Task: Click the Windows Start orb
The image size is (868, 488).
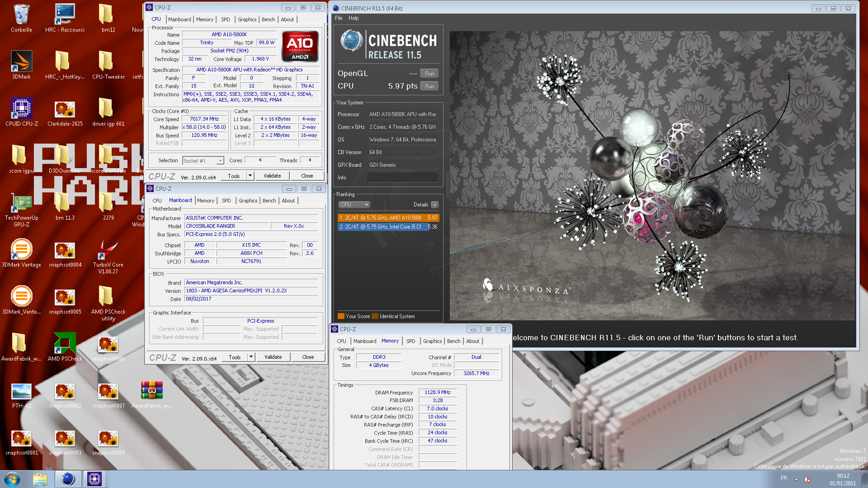Action: [x=12, y=479]
